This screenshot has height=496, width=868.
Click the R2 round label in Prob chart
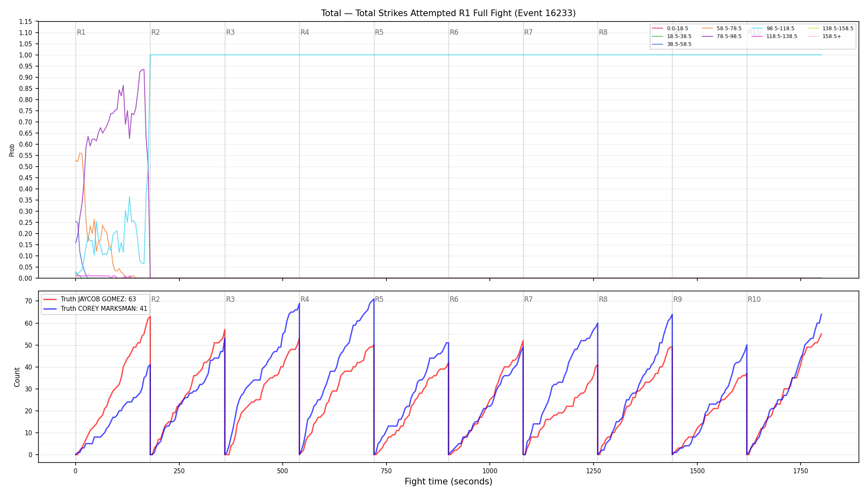pyautogui.click(x=155, y=32)
